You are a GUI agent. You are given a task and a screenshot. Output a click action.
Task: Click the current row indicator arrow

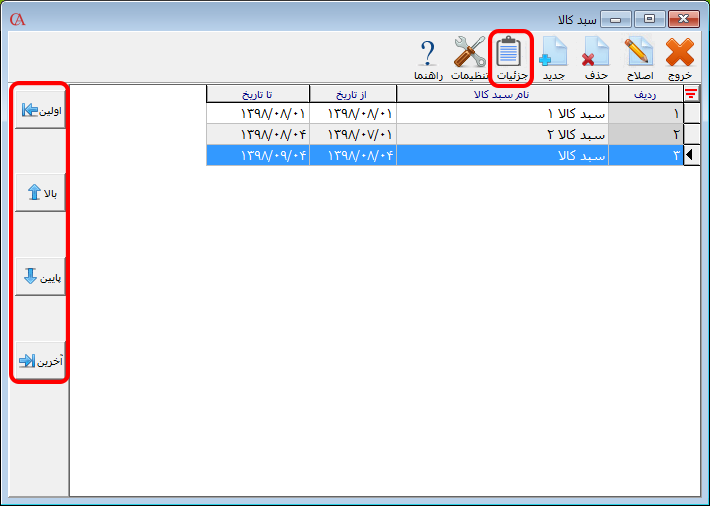pos(691,155)
